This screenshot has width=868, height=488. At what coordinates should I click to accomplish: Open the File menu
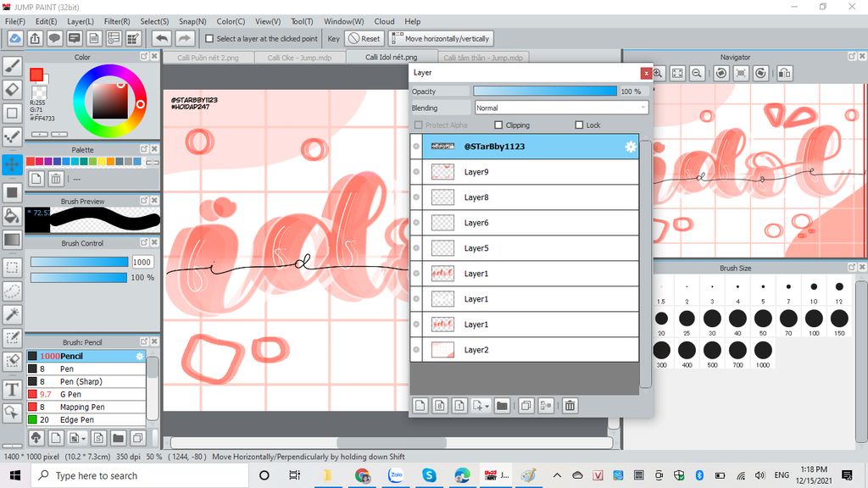tap(15, 21)
